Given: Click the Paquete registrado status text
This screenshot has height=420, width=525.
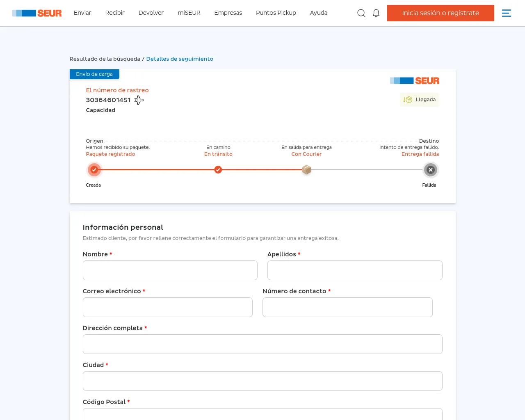Looking at the screenshot, I should pos(110,154).
